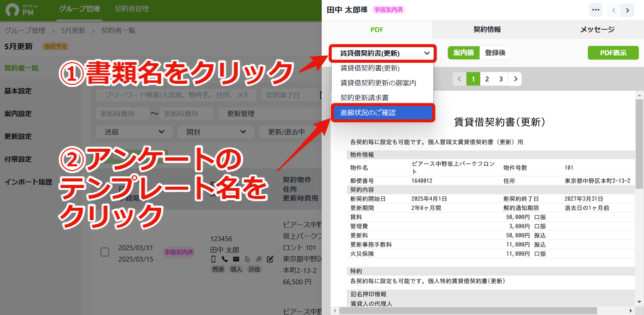Screen dimensions: 644x315
Task: Click 送信予定 status badge
Action: [x=56, y=47]
